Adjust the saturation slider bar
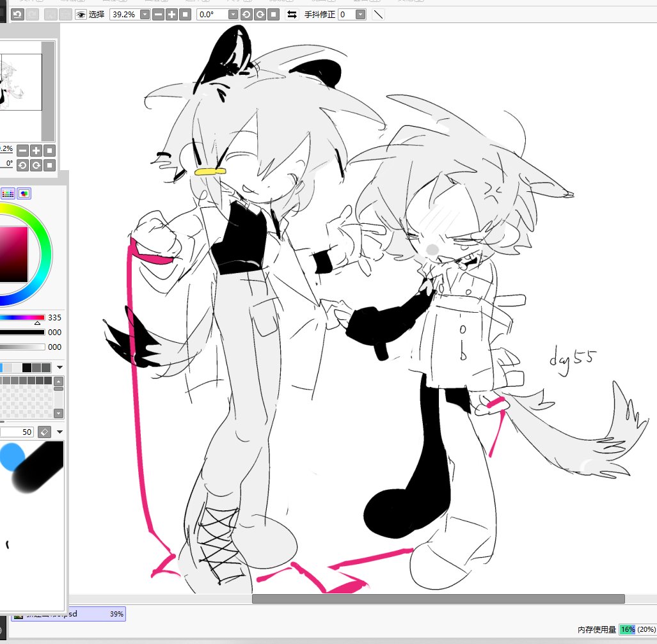This screenshot has width=657, height=644. pyautogui.click(x=22, y=333)
